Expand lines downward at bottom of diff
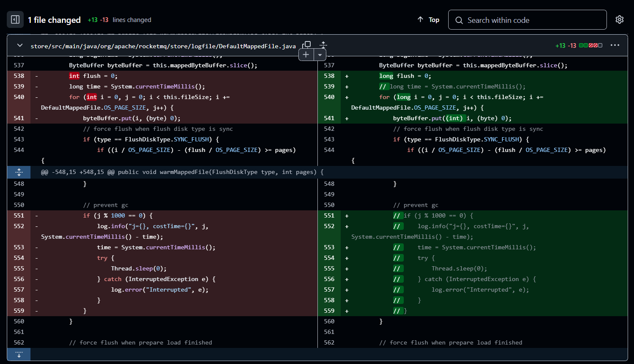This screenshot has height=364, width=634. pyautogui.click(x=19, y=354)
